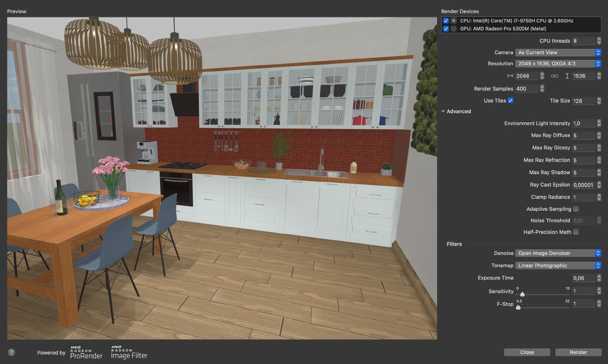Open the Camera dropdown
Screen dimensions: 608x364
[x=558, y=53]
